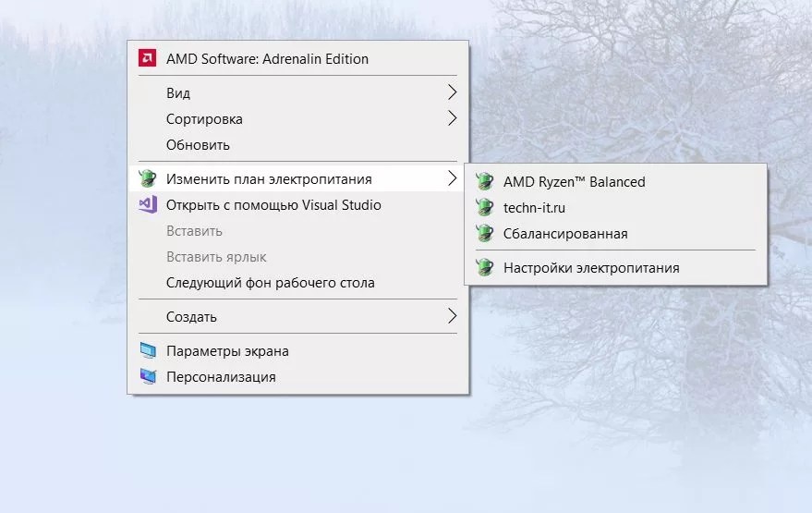Click the icon next to techn-it.ru plan

[485, 207]
